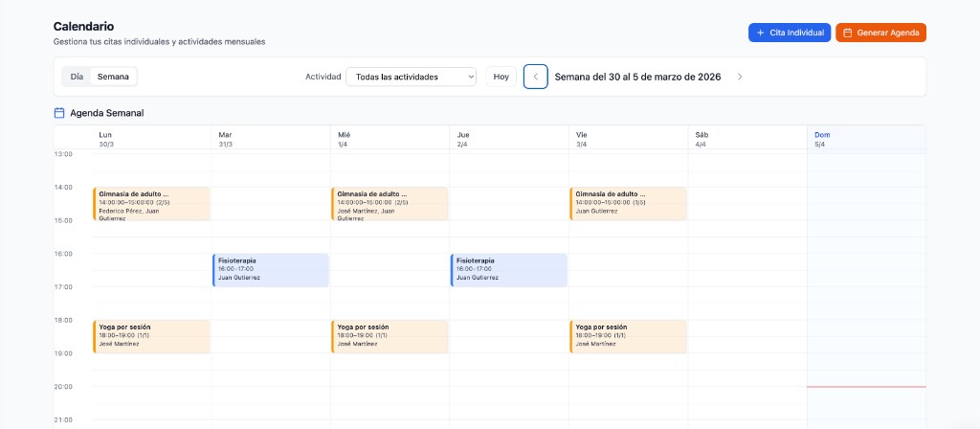The image size is (980, 429).
Task: Select Wednesday's Yoga por sesión event
Action: [x=390, y=336]
